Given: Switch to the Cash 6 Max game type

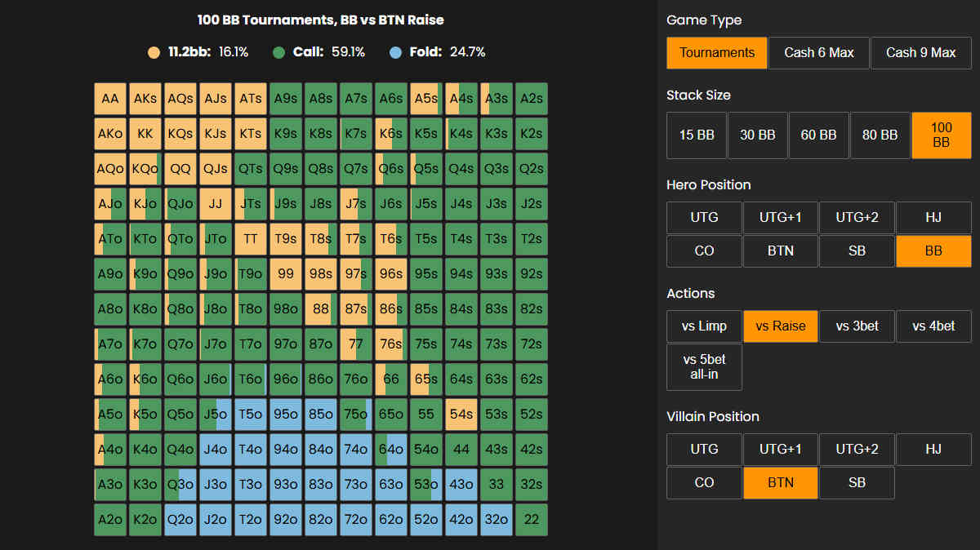Looking at the screenshot, I should tap(818, 52).
